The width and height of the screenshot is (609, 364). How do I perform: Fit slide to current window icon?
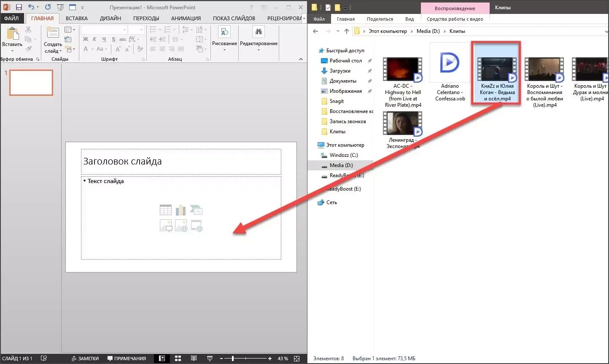(297, 359)
